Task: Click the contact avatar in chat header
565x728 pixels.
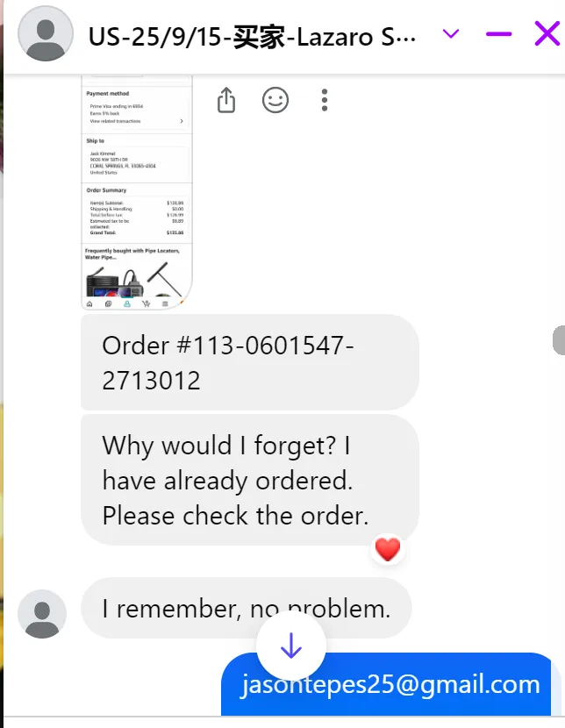Action: [x=45, y=33]
